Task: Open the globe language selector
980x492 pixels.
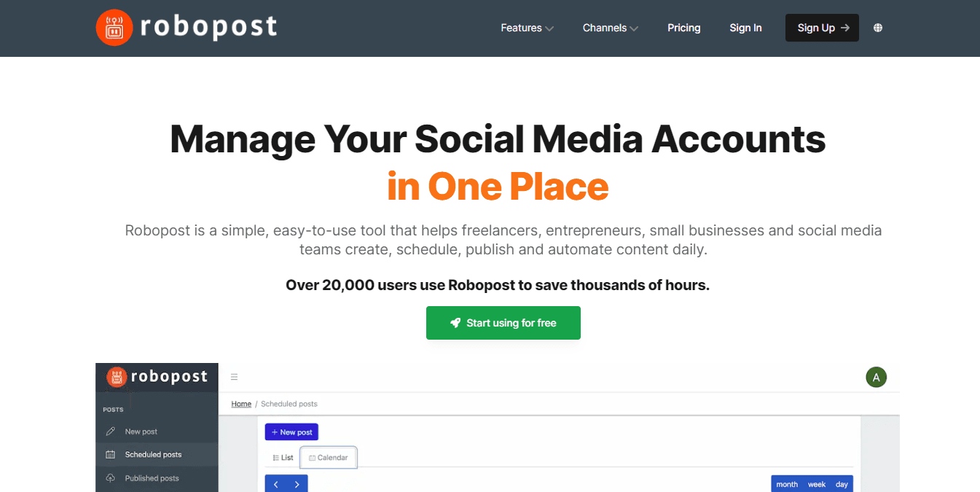Action: (878, 28)
